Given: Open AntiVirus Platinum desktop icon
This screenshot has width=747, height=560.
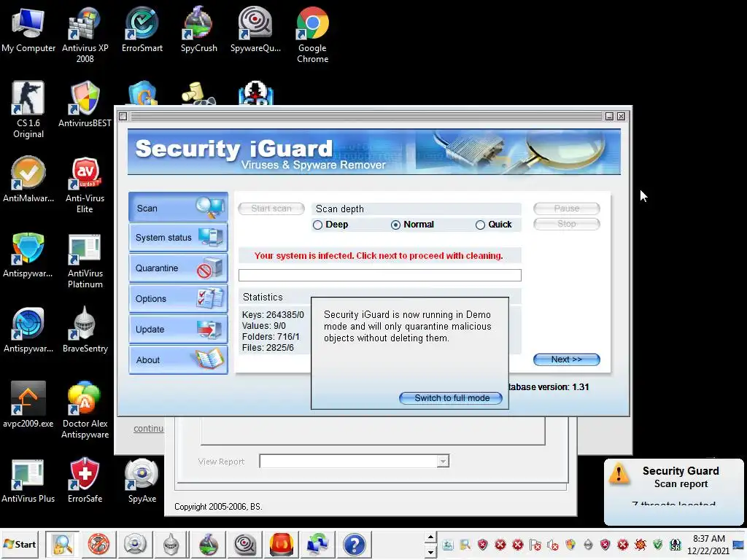Looking at the screenshot, I should (85, 260).
